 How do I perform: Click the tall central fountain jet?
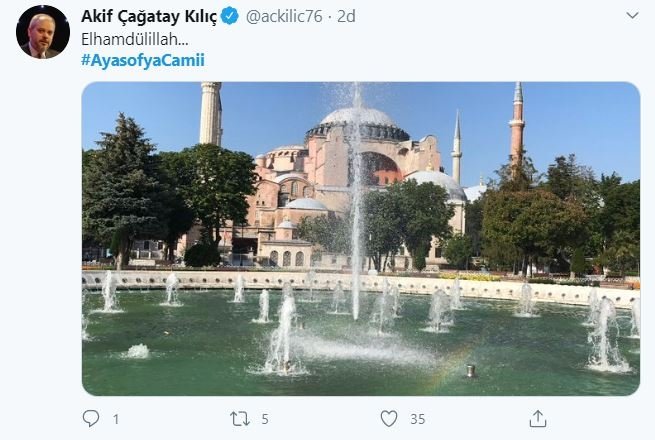pos(356,201)
